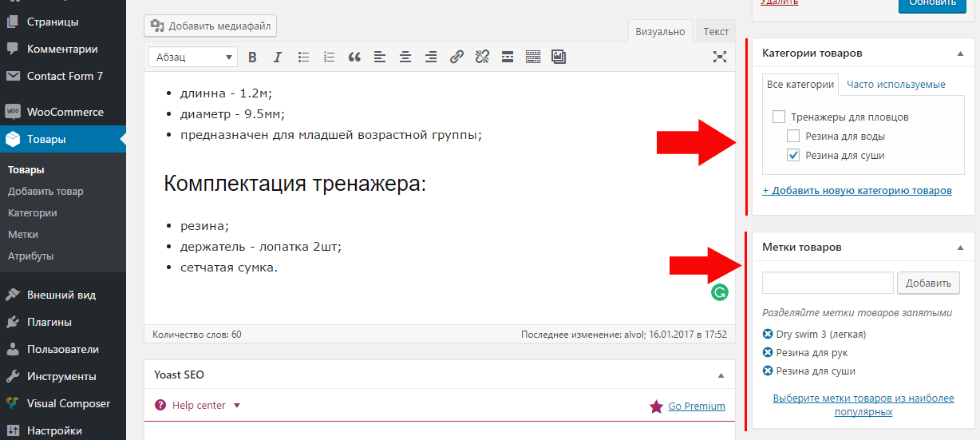Collapse the Yoast SEO panel
Image resolution: width=980 pixels, height=440 pixels.
click(x=721, y=375)
